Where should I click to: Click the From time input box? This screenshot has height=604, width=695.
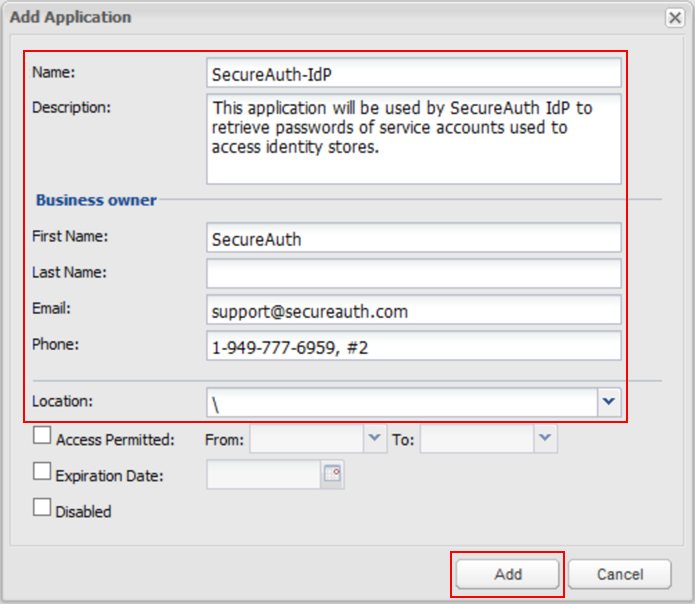306,438
